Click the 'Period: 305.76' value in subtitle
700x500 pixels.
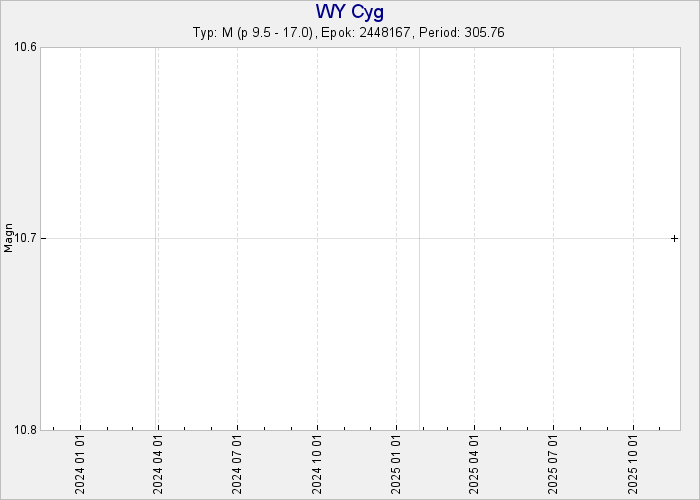(463, 32)
